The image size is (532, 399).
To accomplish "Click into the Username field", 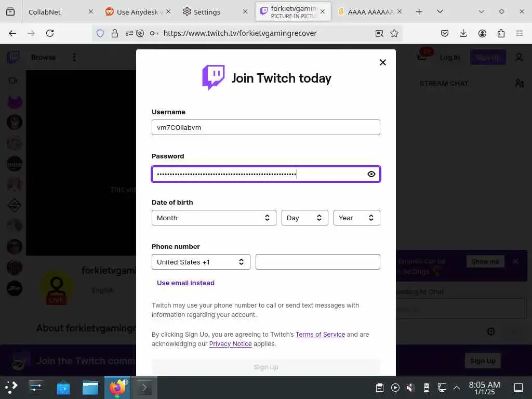I will (265, 127).
